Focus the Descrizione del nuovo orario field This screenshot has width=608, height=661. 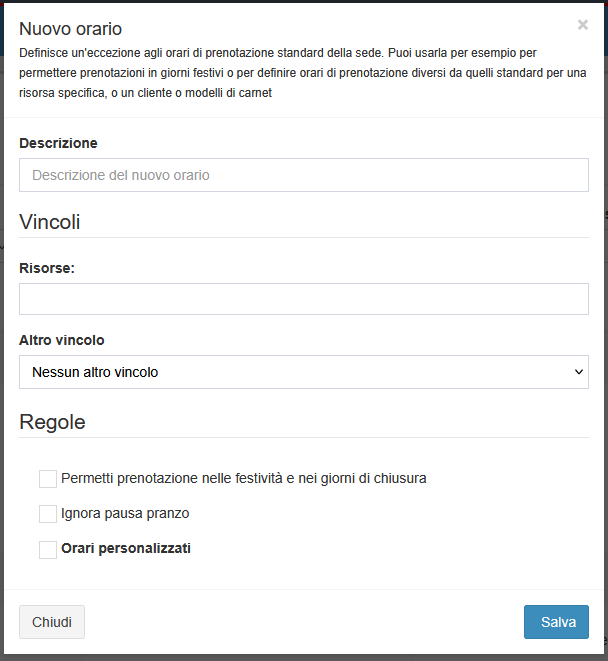click(x=304, y=175)
